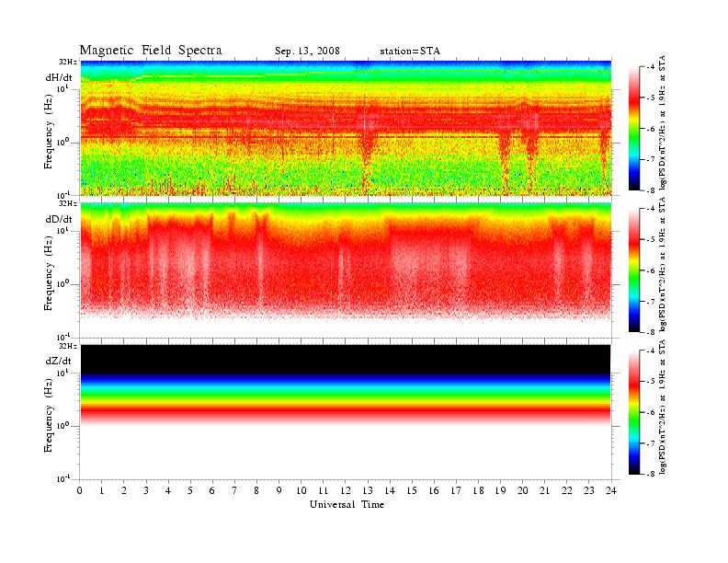Click the "32Hz" tick label of dH/dt panel
The width and height of the screenshot is (728, 563).
67,62
